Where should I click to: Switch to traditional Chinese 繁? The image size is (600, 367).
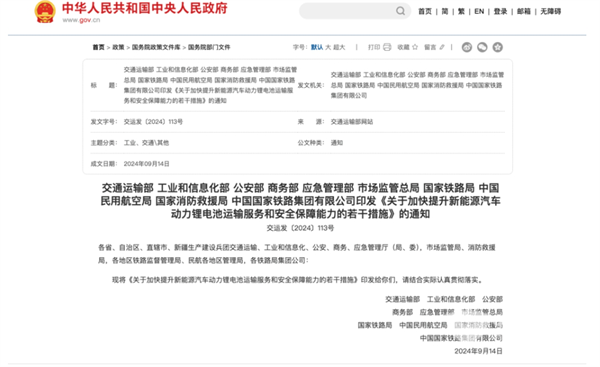[461, 11]
